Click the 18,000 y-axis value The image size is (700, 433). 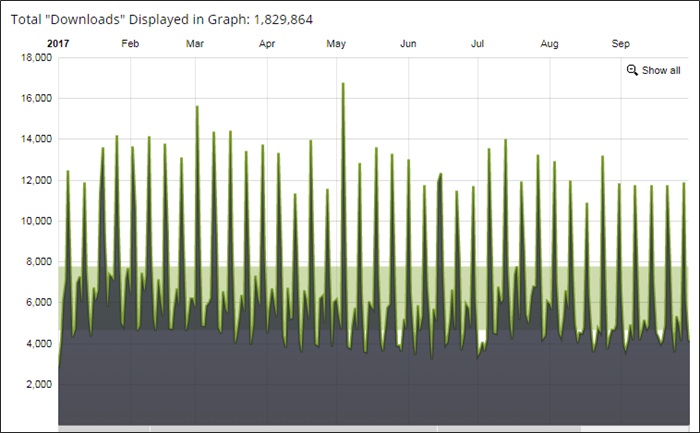pos(36,58)
